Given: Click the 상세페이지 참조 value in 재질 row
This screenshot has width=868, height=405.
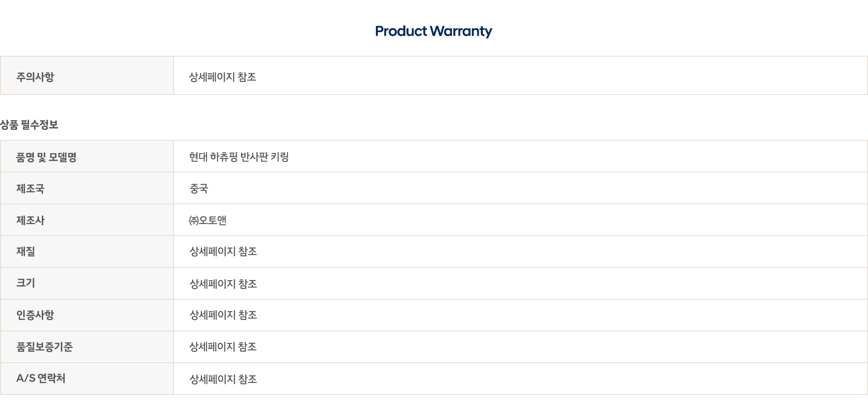Looking at the screenshot, I should click(223, 252).
